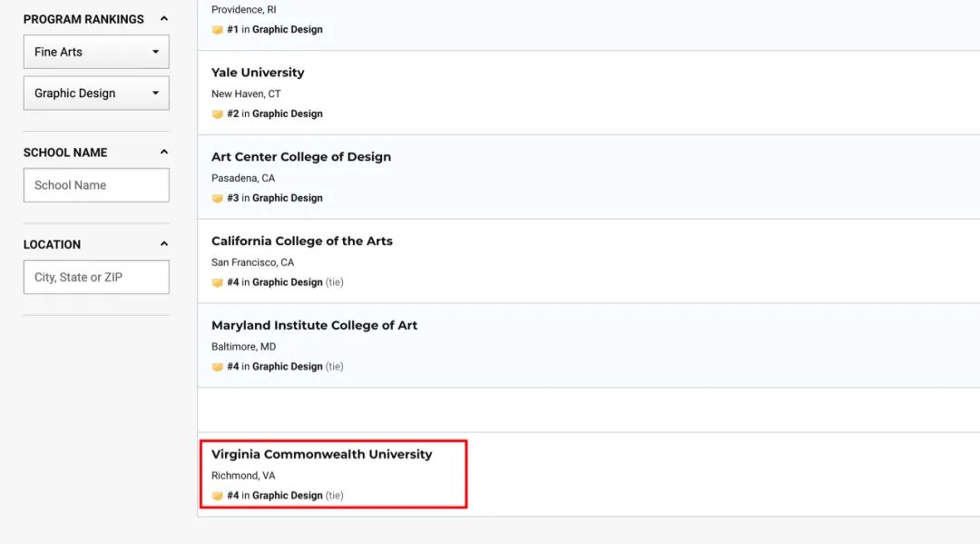Click the badge icon under Virginia Commonwealth University

point(217,497)
